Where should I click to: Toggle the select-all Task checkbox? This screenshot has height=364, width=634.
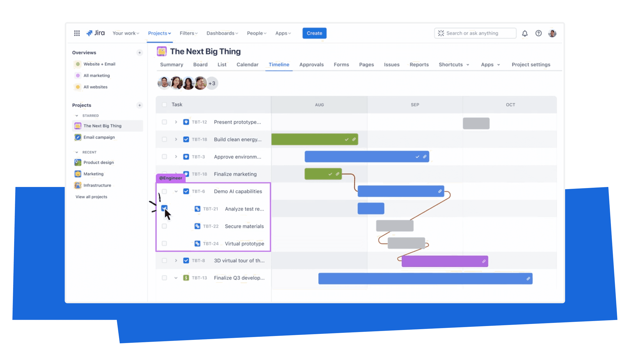coord(164,104)
